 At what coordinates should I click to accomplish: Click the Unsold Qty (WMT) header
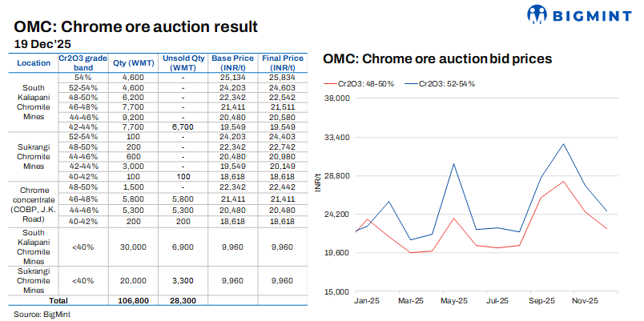[183, 62]
